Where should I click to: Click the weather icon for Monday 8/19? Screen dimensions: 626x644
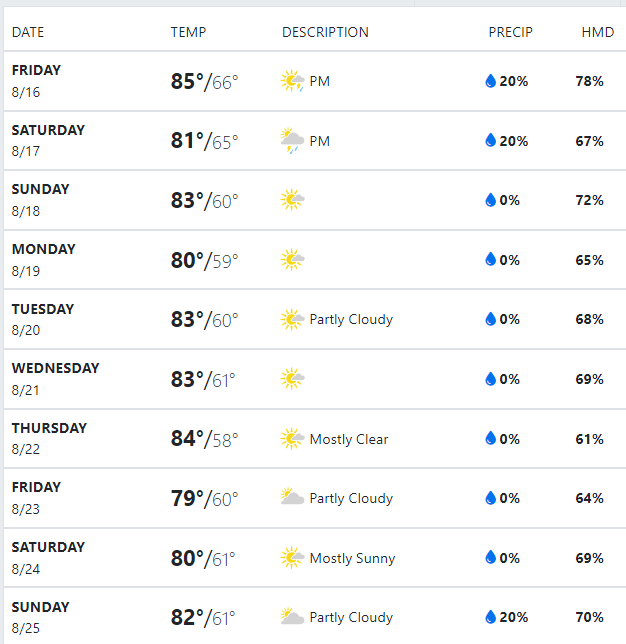point(292,260)
